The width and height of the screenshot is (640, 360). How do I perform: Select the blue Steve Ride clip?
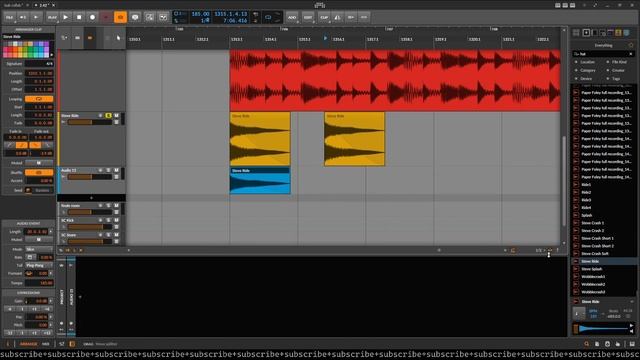click(x=260, y=180)
